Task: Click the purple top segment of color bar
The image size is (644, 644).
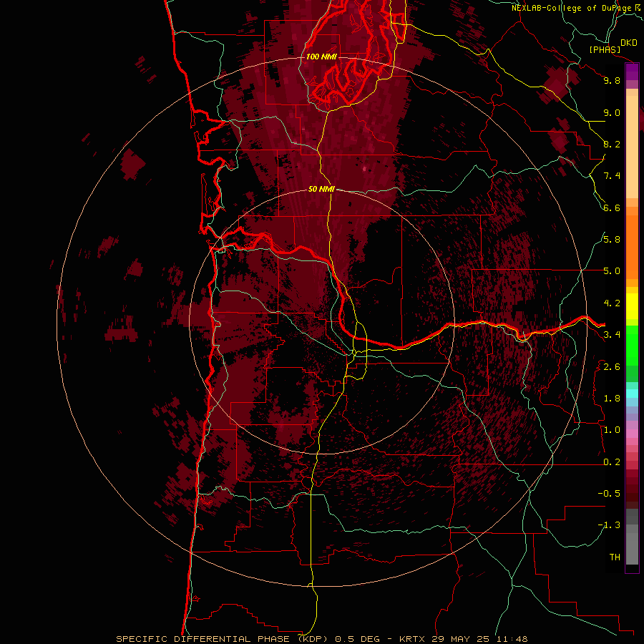Action: (x=632, y=72)
